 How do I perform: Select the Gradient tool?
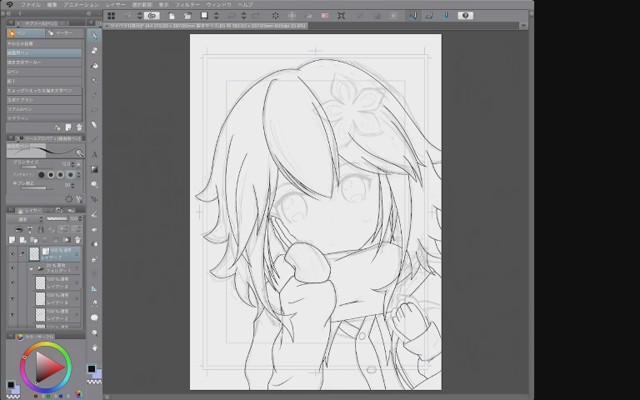pyautogui.click(x=94, y=169)
